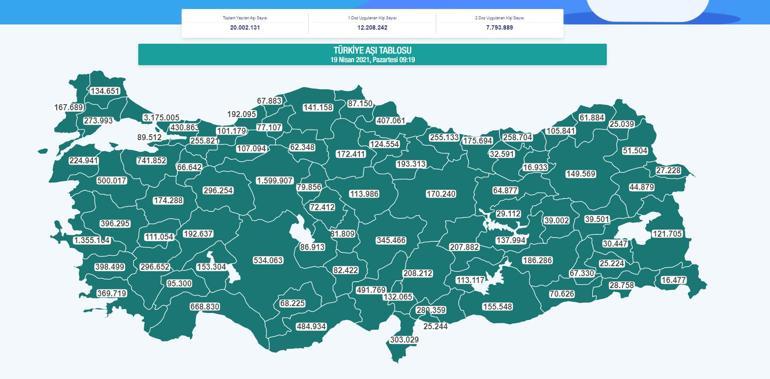Click the 111.054 map label
This screenshot has width=770, height=379.
[159, 237]
